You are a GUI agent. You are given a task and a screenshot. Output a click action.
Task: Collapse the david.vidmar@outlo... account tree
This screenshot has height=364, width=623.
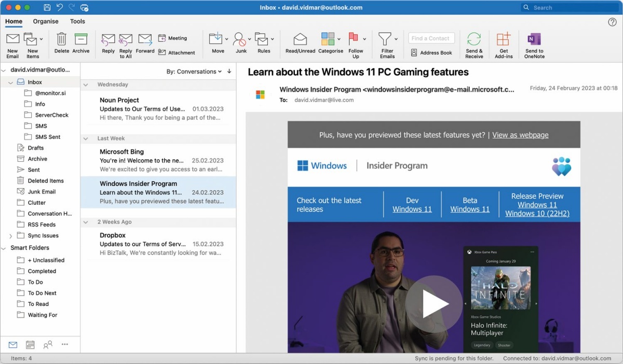4,69
